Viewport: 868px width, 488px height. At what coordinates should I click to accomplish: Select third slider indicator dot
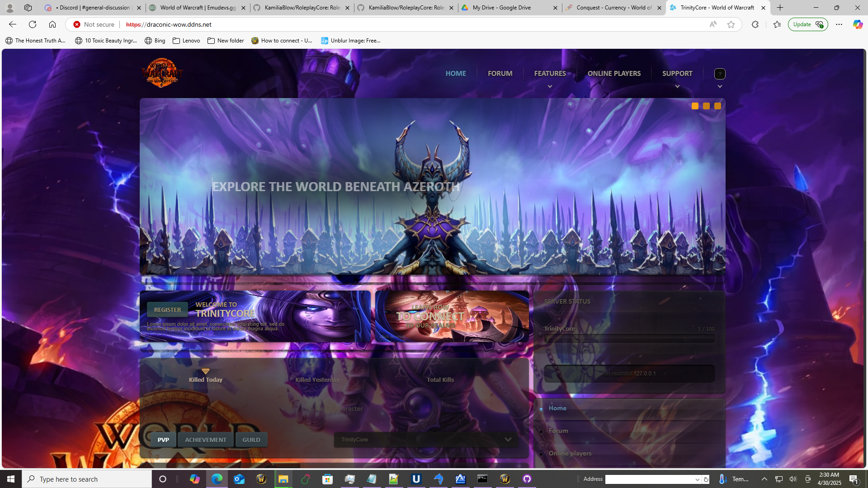pos(717,106)
